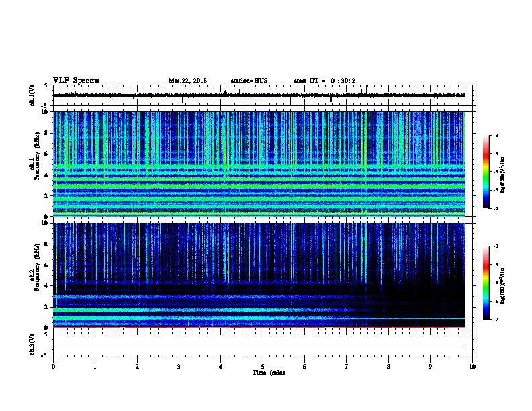Click the ch.2 spectrogram colorbar

pos(486,283)
